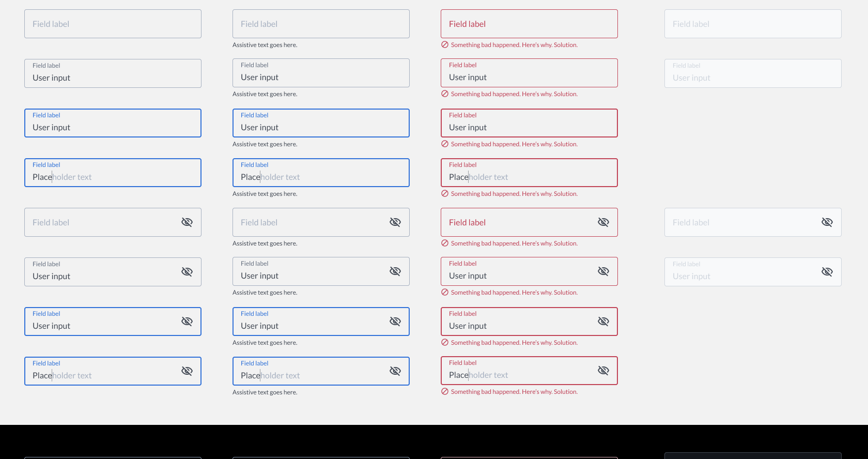The image size is (868, 459).
Task: Click disabled empty Field label input without eye icon
Action: coord(752,24)
